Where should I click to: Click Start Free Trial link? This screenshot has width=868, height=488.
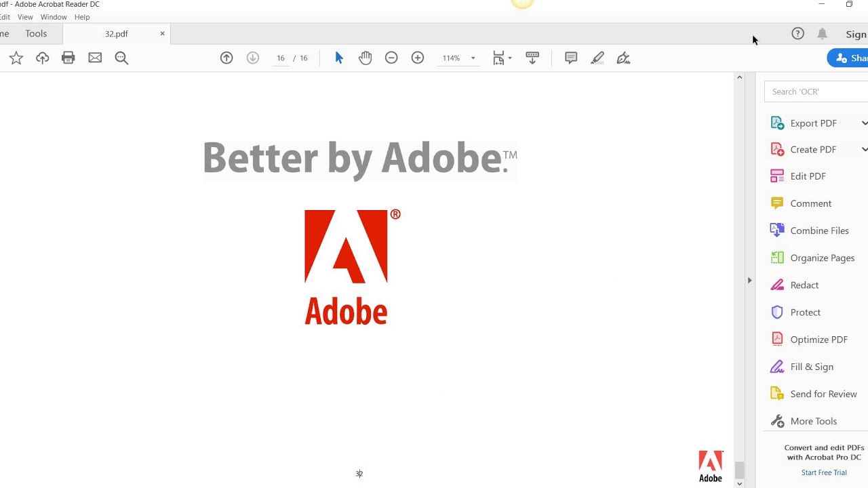[x=824, y=473]
